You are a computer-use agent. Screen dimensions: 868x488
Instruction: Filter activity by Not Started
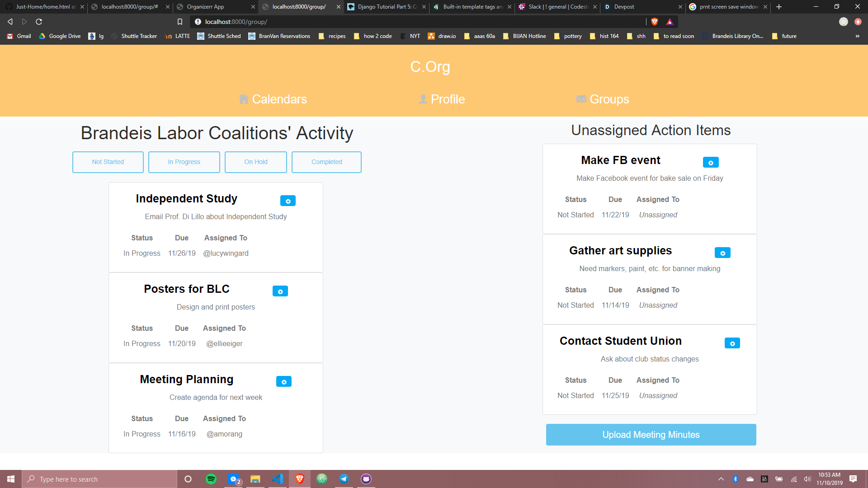click(108, 162)
